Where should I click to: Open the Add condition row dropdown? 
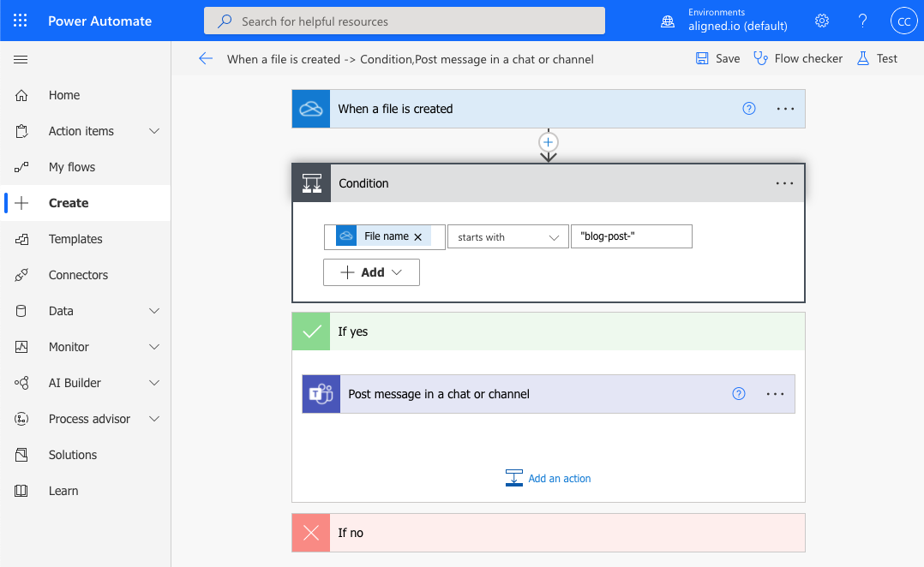pos(371,272)
